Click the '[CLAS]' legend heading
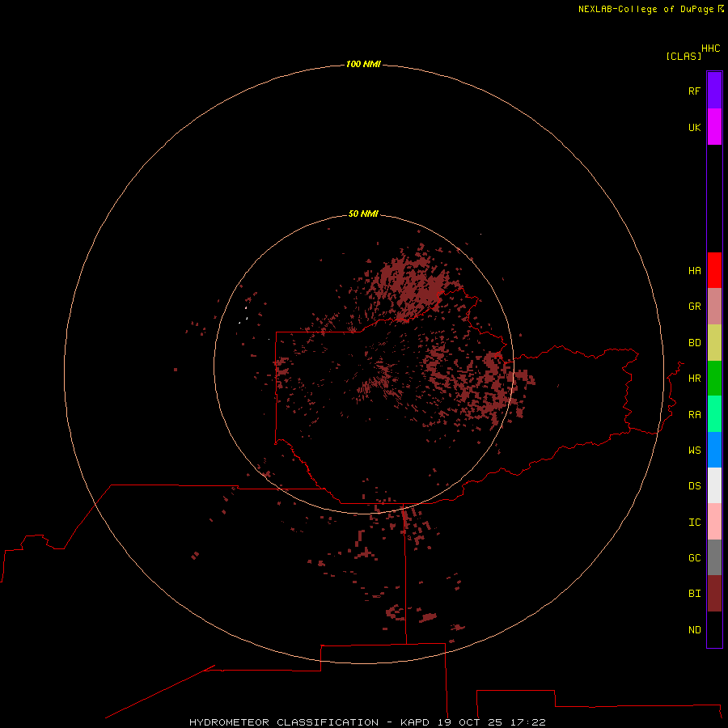 click(x=684, y=56)
